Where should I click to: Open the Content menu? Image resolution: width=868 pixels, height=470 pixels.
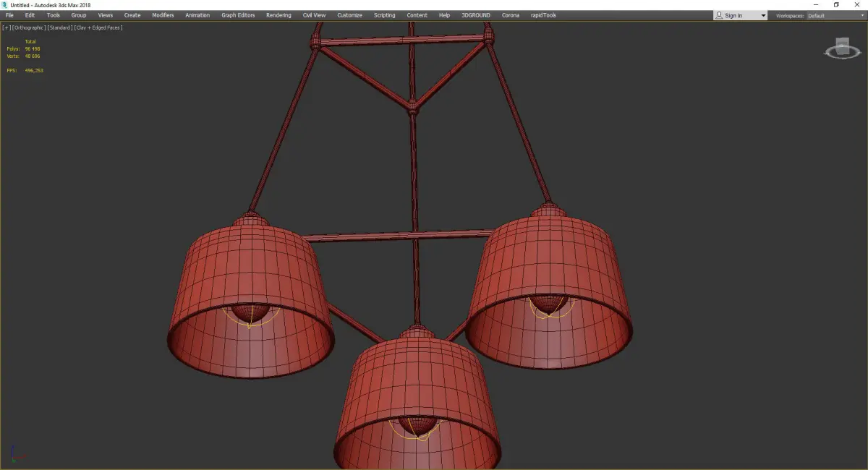pos(417,15)
